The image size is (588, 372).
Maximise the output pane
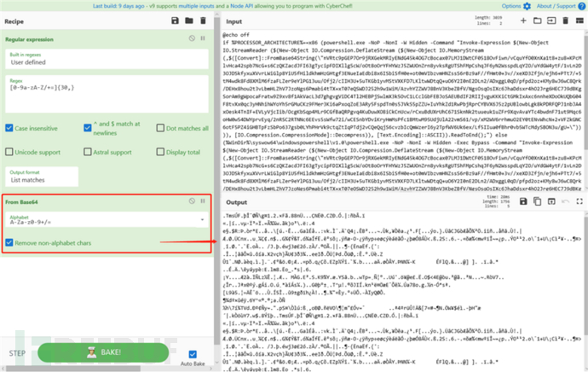579,201
